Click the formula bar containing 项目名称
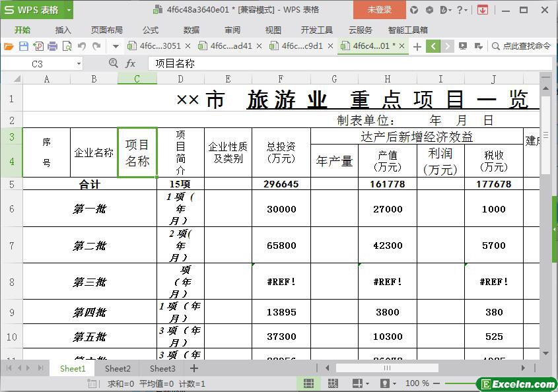This screenshot has width=558, height=392. [x=343, y=63]
